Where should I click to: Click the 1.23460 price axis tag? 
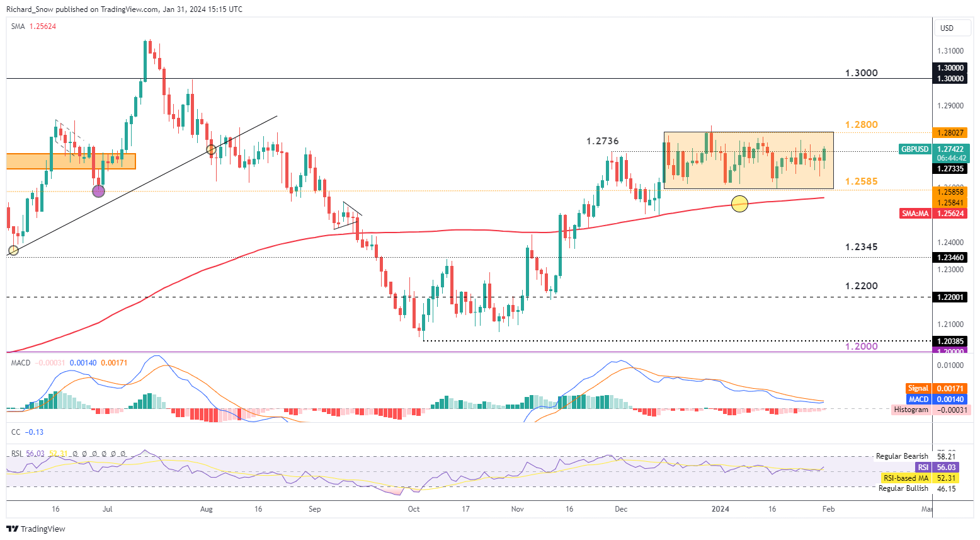tap(950, 258)
